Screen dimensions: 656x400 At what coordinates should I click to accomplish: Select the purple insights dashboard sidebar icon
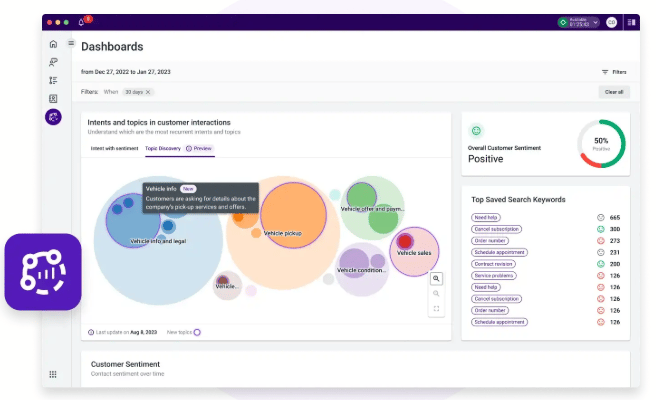pyautogui.click(x=53, y=117)
